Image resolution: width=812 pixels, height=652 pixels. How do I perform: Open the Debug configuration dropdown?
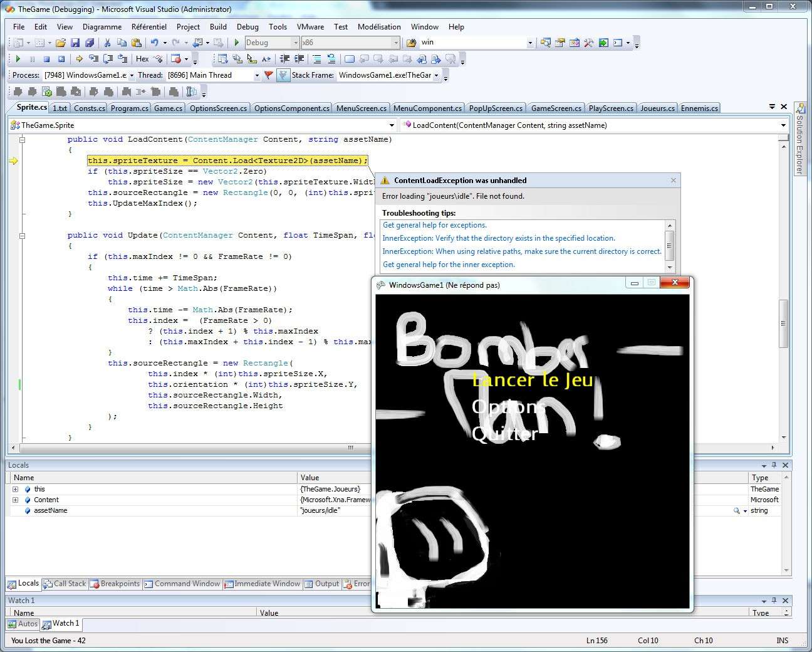pos(295,43)
